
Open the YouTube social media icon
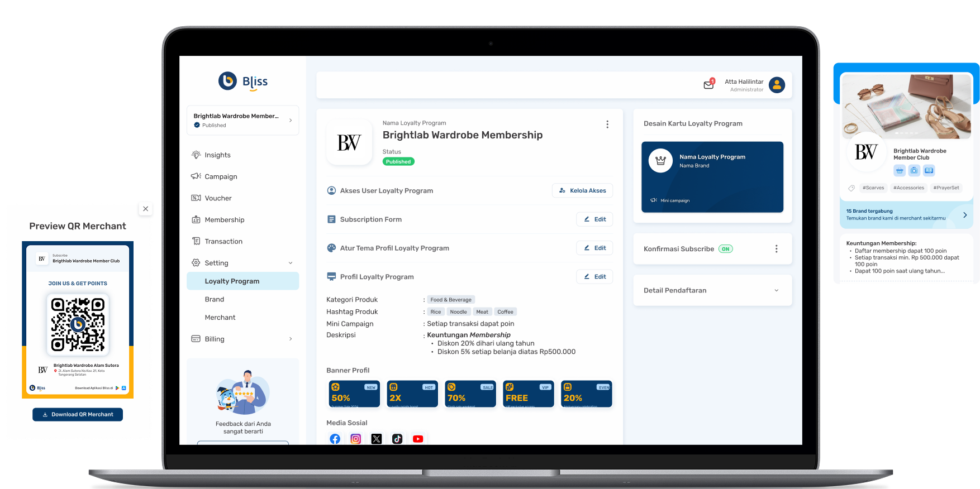pyautogui.click(x=418, y=439)
